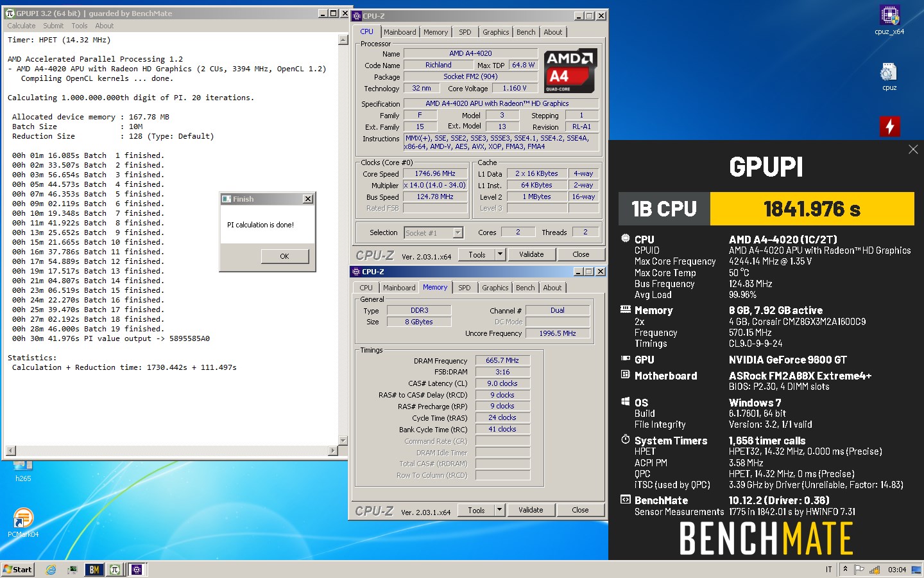Click Validate in lower CPU-Z window
The height and width of the screenshot is (578, 924).
pos(531,510)
